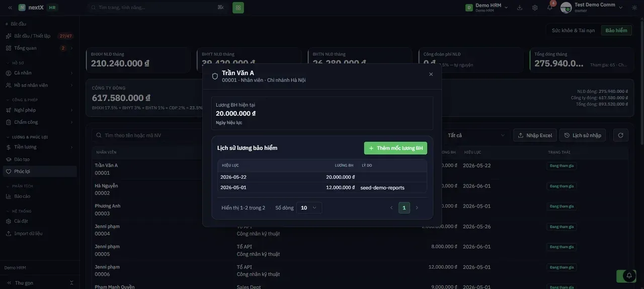Expand Tiền lương sidebar item
The height and width of the screenshot is (289, 644).
[39, 147]
